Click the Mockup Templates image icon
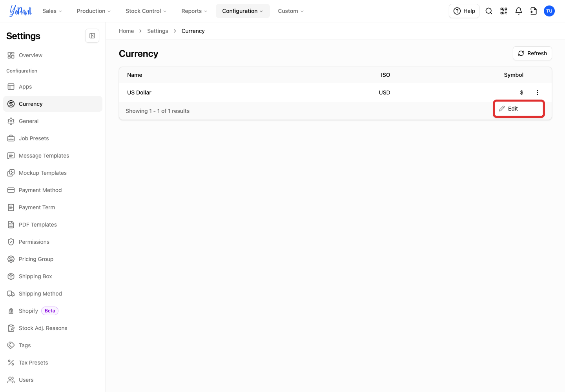This screenshot has width=565, height=392. [11, 173]
